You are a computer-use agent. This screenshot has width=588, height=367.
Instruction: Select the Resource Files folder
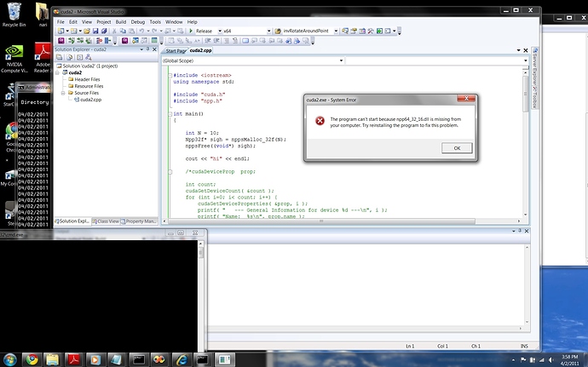[x=85, y=86]
